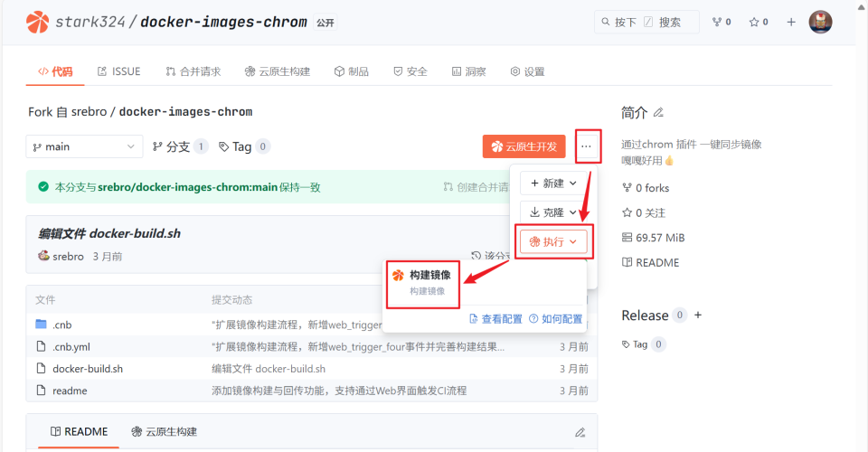The height and width of the screenshot is (452, 868).
Task: Click the 69.57 MiB size entry
Action: point(653,238)
